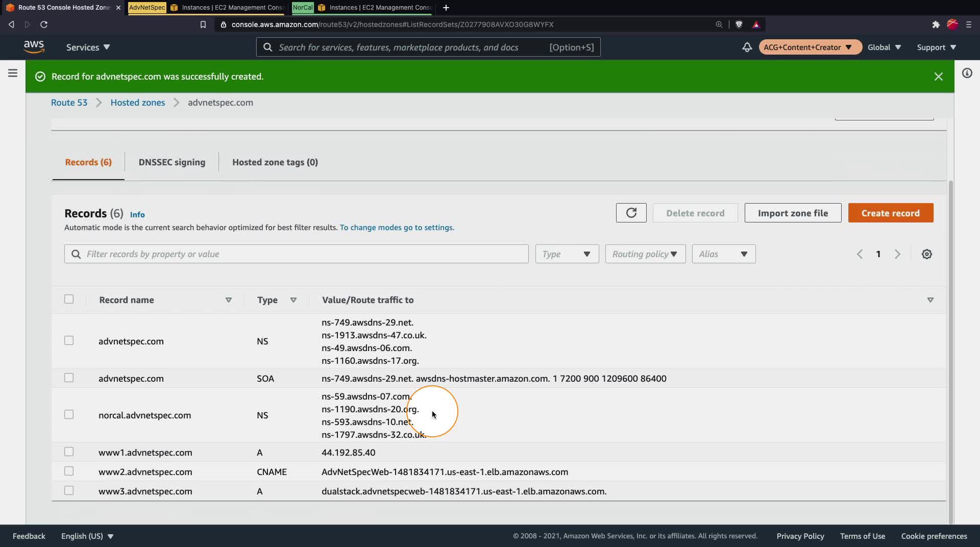Expand the Support menu
This screenshot has width=980, height=547.
[937, 47]
